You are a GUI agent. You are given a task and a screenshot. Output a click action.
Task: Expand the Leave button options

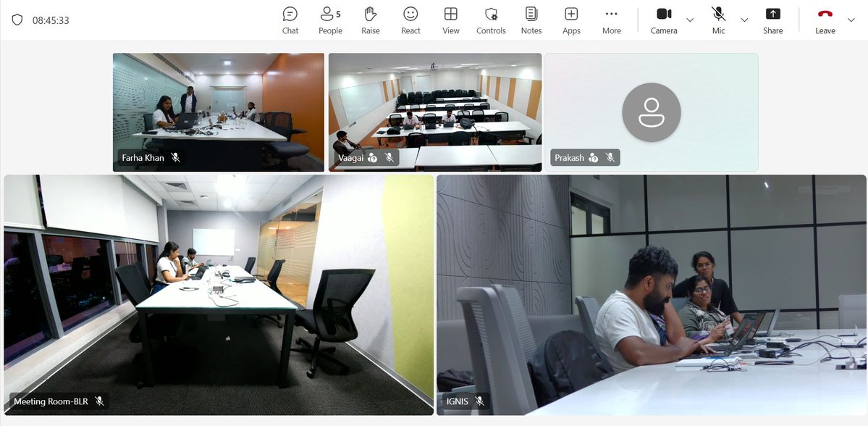(x=851, y=20)
